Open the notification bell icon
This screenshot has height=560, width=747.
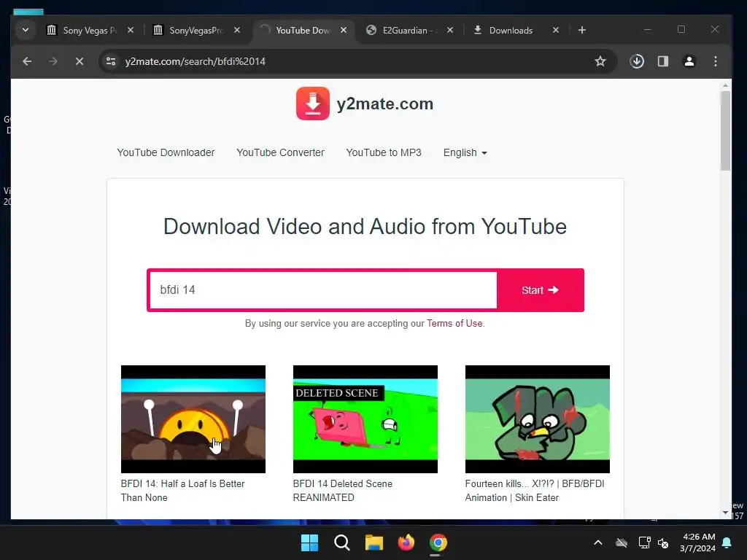point(727,542)
